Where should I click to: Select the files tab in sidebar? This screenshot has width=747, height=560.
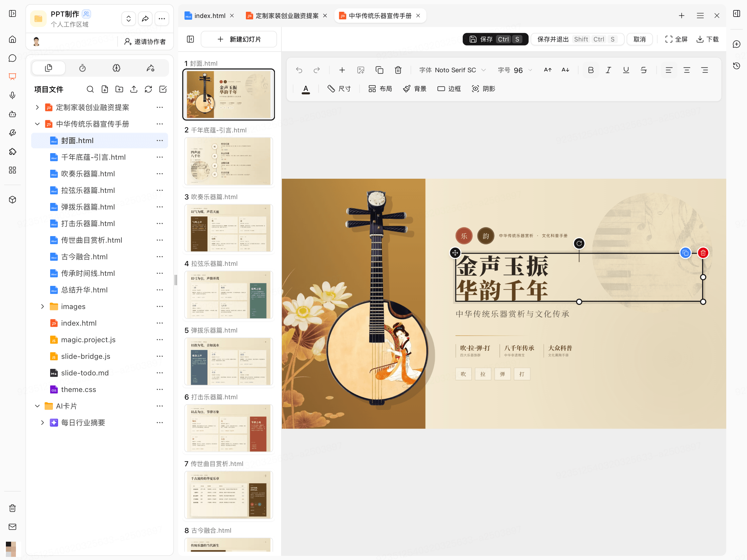point(48,68)
